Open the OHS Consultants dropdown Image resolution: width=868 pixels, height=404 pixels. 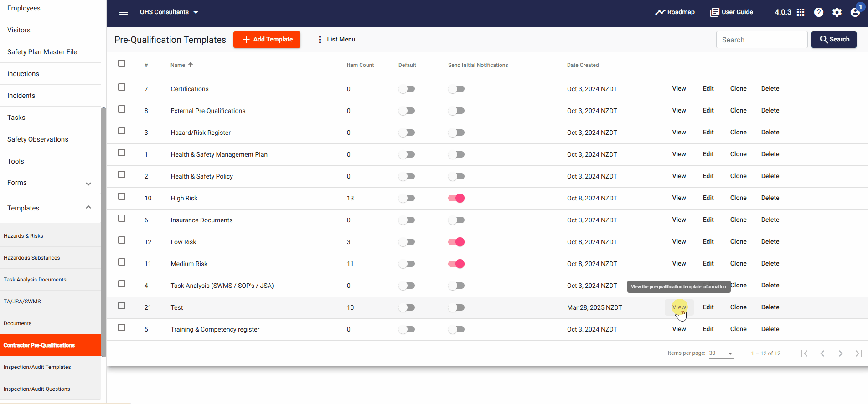point(169,12)
